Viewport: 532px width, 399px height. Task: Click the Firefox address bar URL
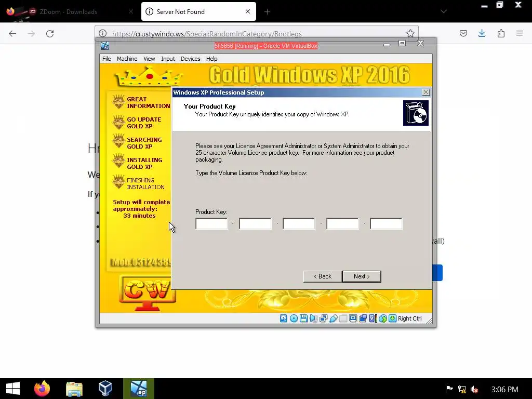[x=207, y=34]
